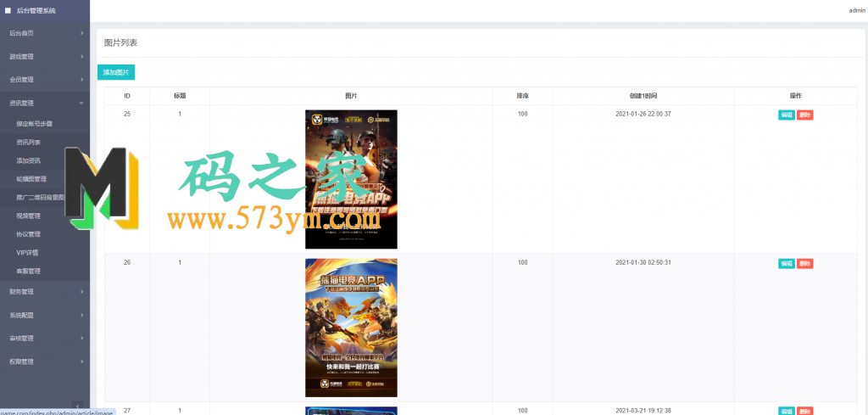The image size is (868, 415).
Task: Click the 添加图片 button
Action: pos(116,73)
